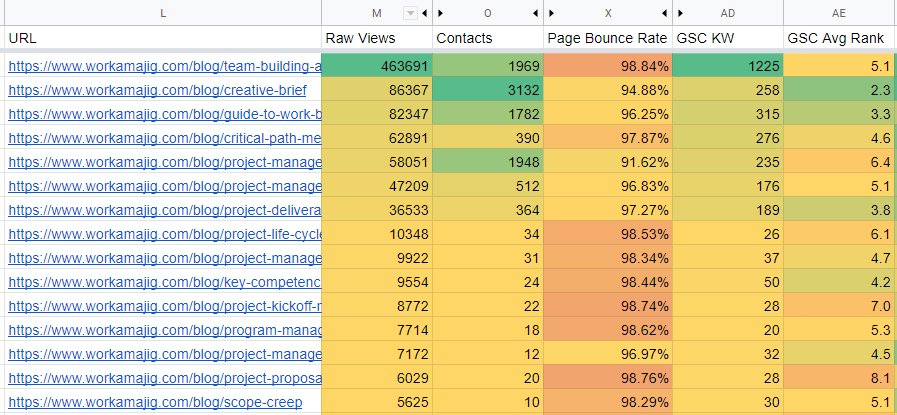Open the creative-brief blog link

click(x=142, y=90)
